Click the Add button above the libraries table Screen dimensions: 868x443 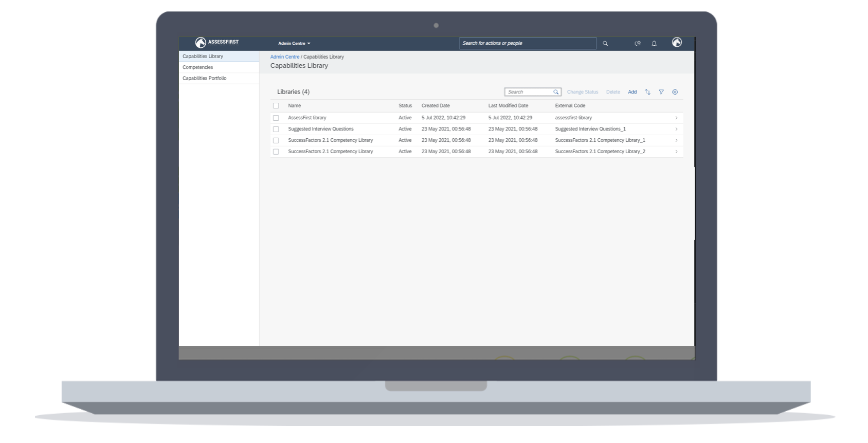point(632,92)
